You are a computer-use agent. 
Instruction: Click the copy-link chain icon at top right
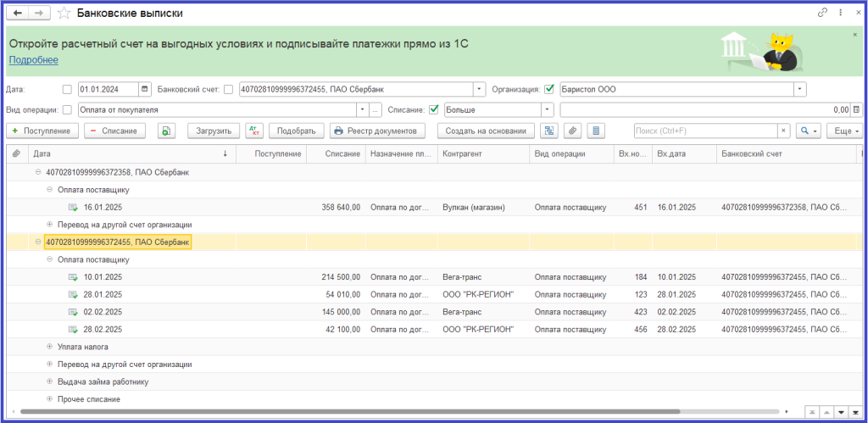click(x=822, y=14)
